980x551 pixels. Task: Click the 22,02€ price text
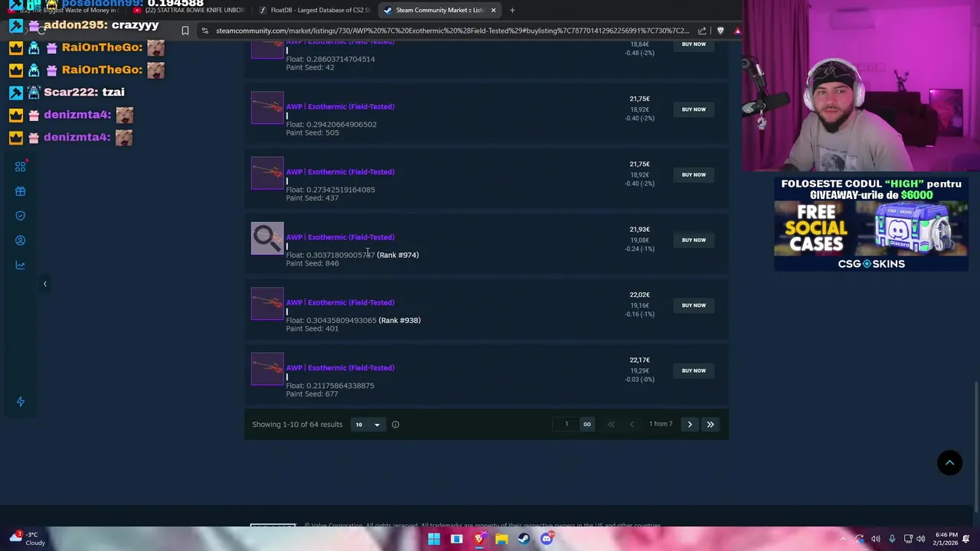pyautogui.click(x=639, y=295)
